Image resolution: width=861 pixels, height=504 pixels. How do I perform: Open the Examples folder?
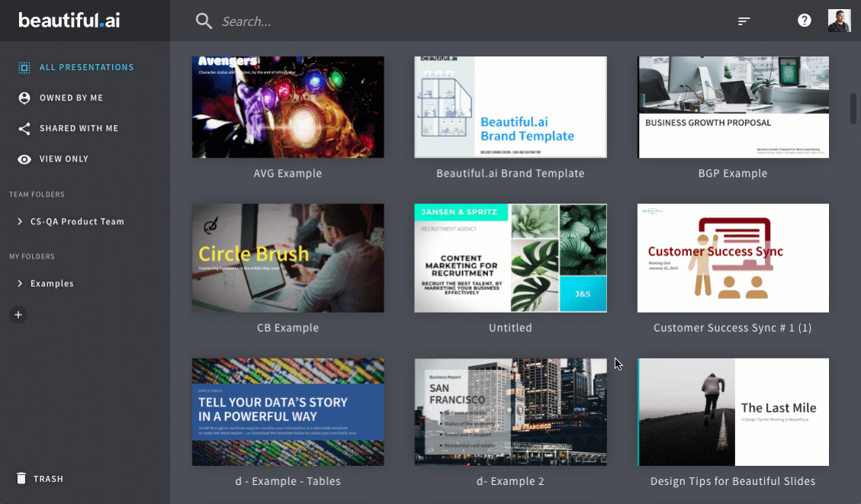coord(52,284)
